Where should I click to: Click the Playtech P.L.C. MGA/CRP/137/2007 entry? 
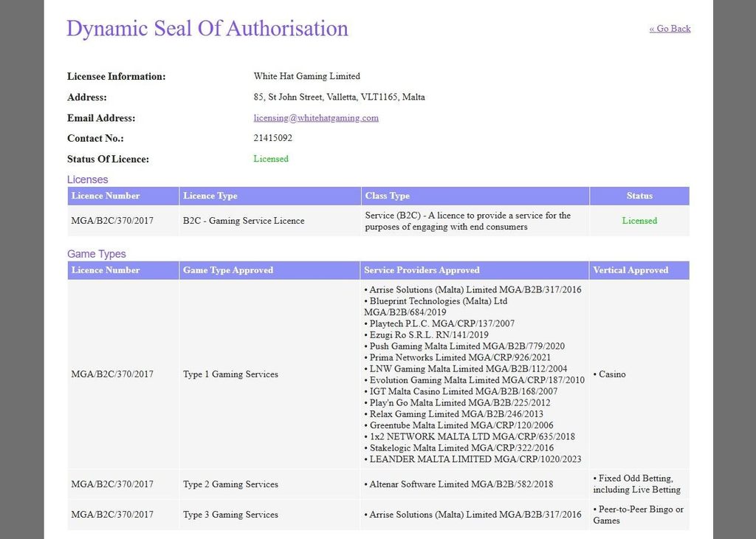coord(439,323)
